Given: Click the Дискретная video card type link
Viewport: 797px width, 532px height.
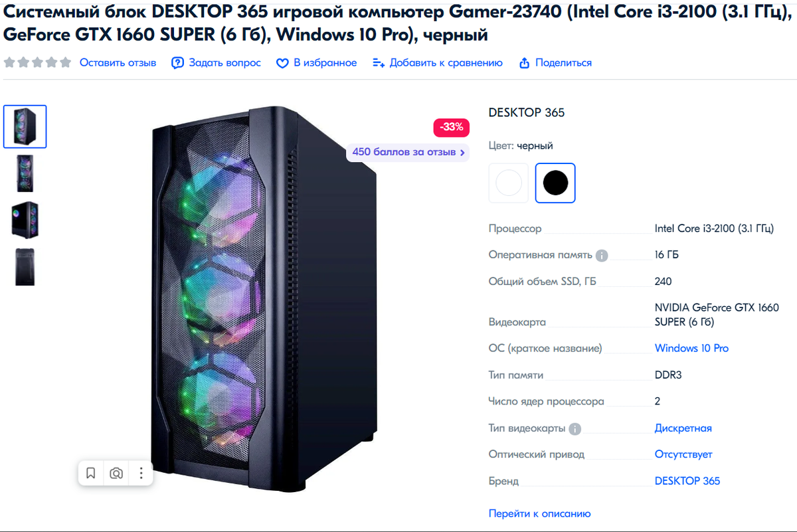Looking at the screenshot, I should (x=683, y=428).
